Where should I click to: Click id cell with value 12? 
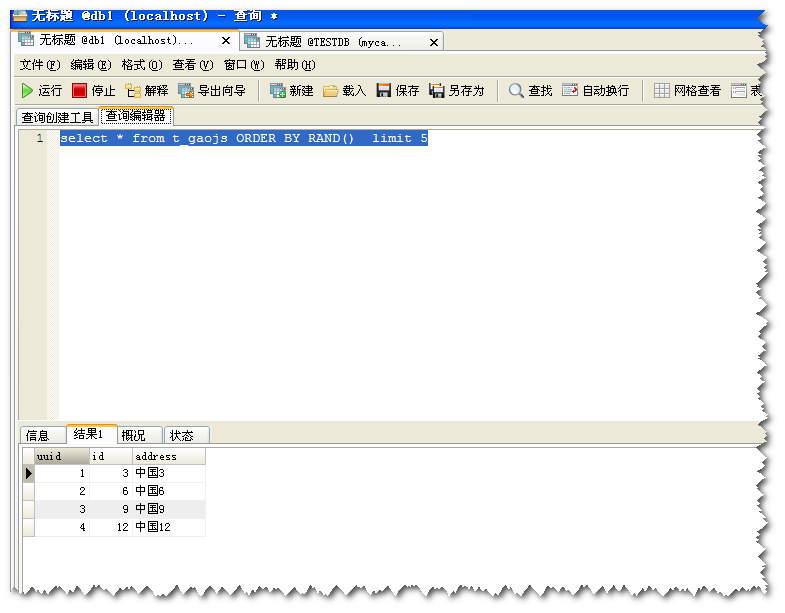point(111,527)
